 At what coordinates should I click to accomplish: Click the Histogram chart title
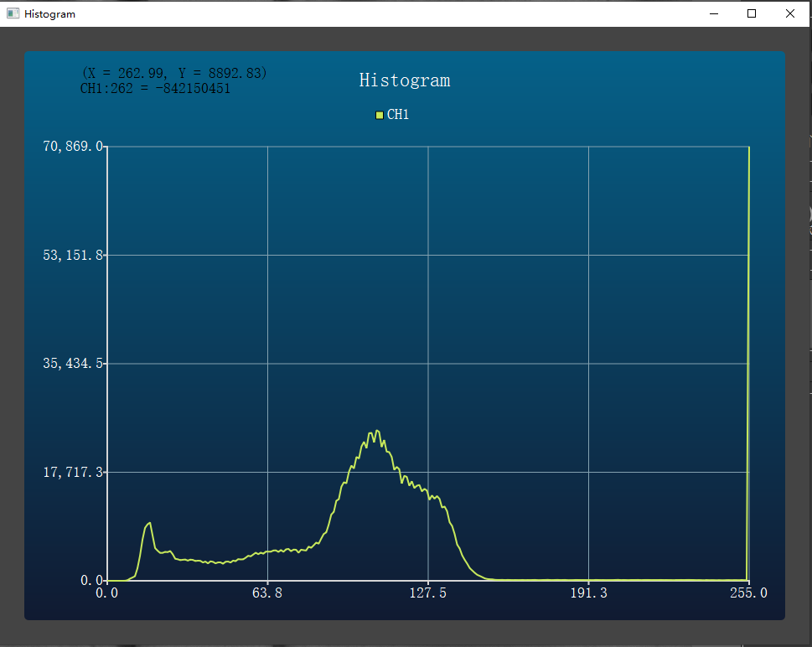click(x=404, y=80)
